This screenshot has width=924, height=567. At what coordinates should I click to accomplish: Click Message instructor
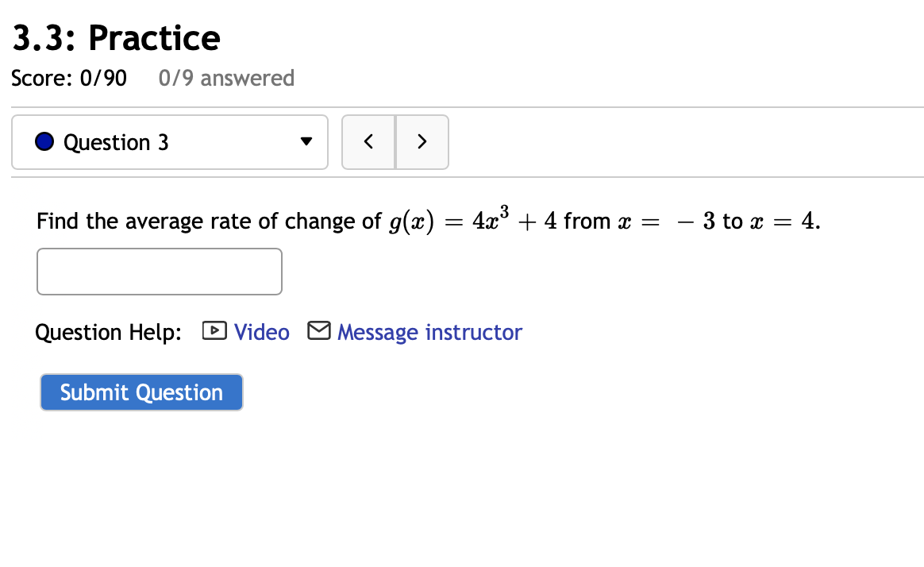429,331
